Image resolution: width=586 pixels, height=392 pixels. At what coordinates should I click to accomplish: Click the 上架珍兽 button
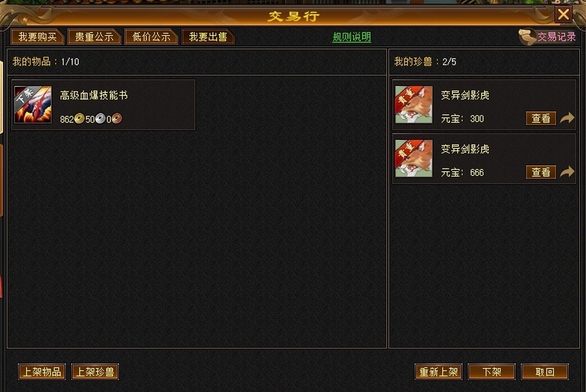95,372
